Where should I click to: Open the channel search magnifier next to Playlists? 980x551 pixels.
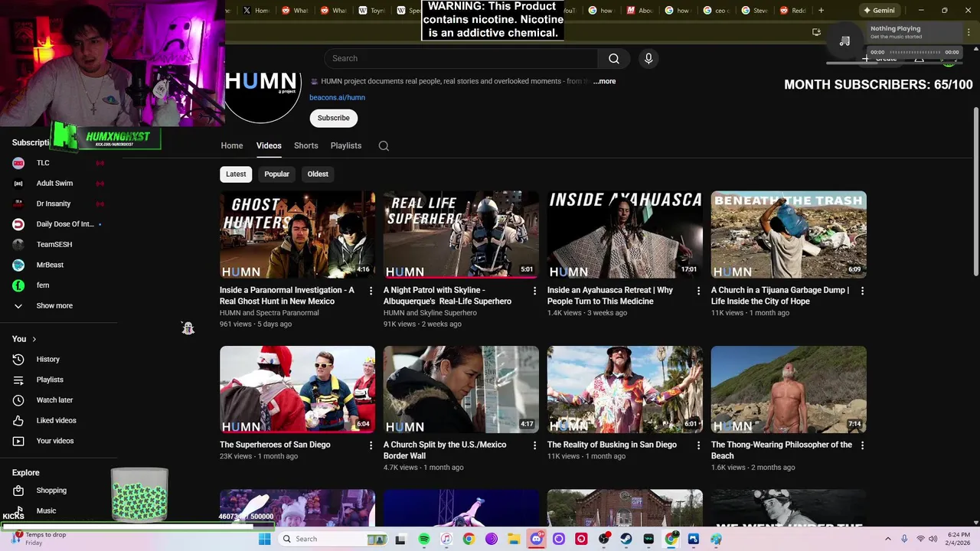click(x=384, y=145)
